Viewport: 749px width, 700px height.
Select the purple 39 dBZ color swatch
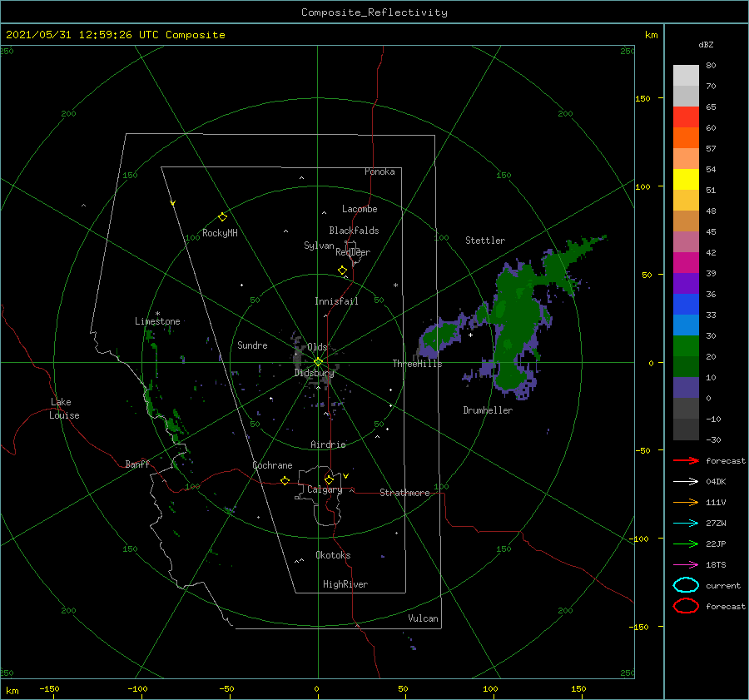[686, 283]
